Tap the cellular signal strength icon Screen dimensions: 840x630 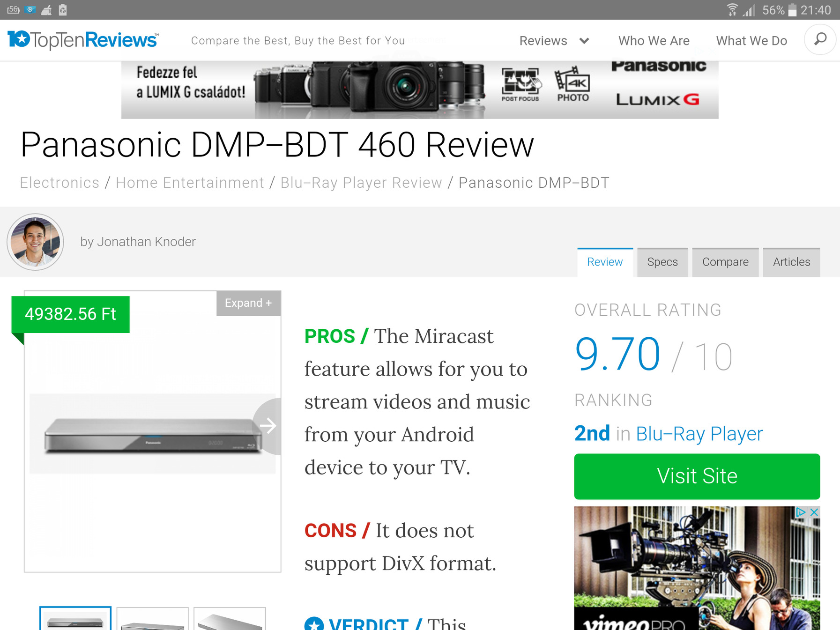click(749, 10)
